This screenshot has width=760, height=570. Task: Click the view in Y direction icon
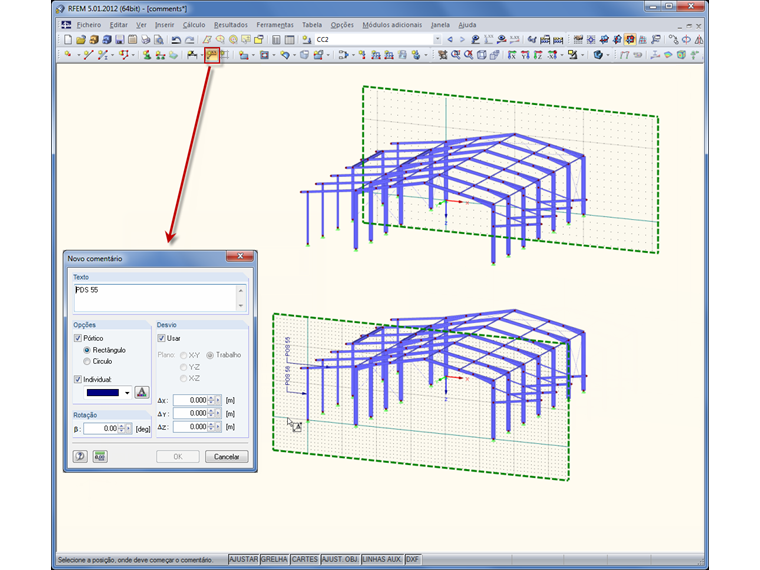coord(525,55)
